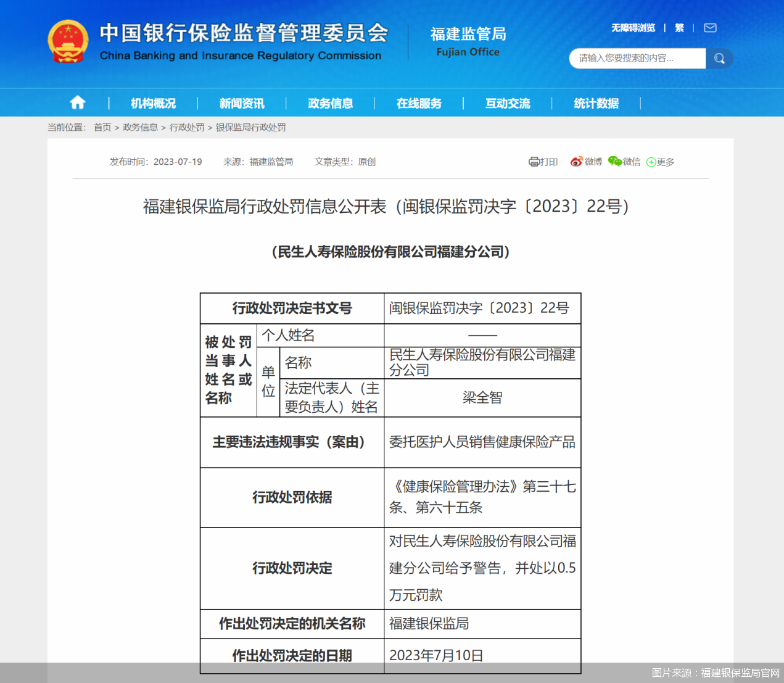Viewport: 784px width, 683px height.
Task: Click the green plus more-share icon
Action: 651,162
